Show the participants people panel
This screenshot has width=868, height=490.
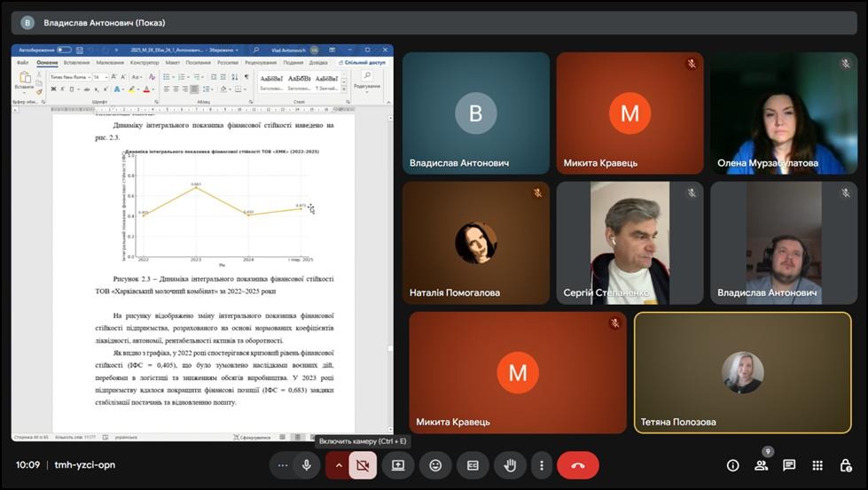pos(761,465)
